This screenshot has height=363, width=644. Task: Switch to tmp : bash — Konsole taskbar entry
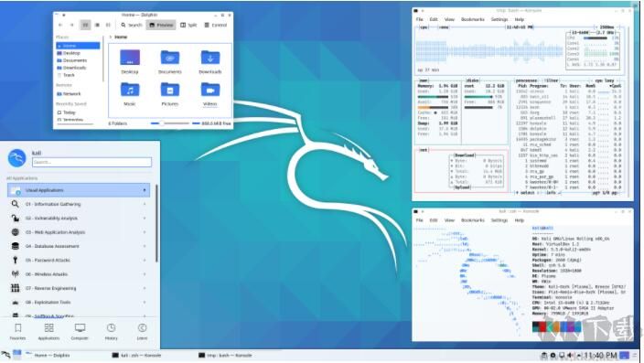(225, 355)
